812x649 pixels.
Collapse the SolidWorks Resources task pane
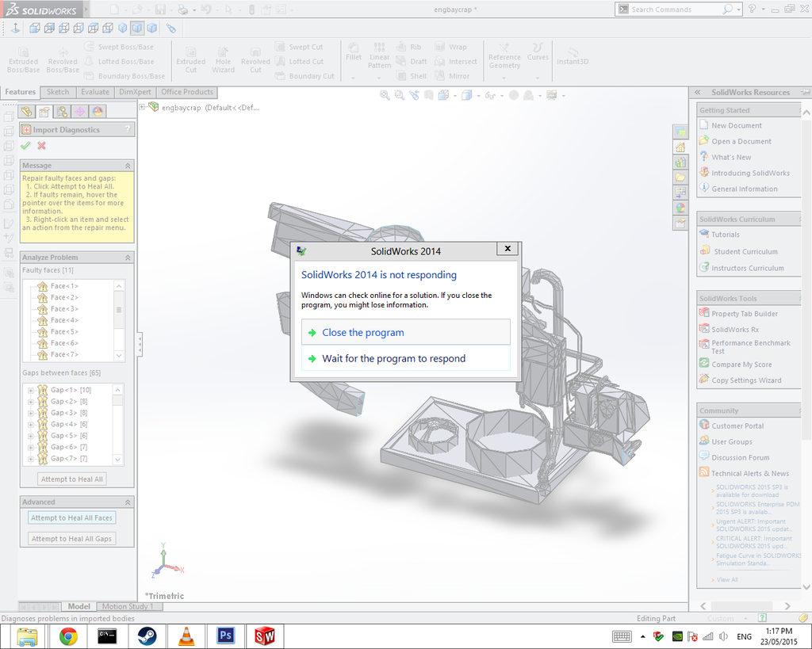(698, 92)
